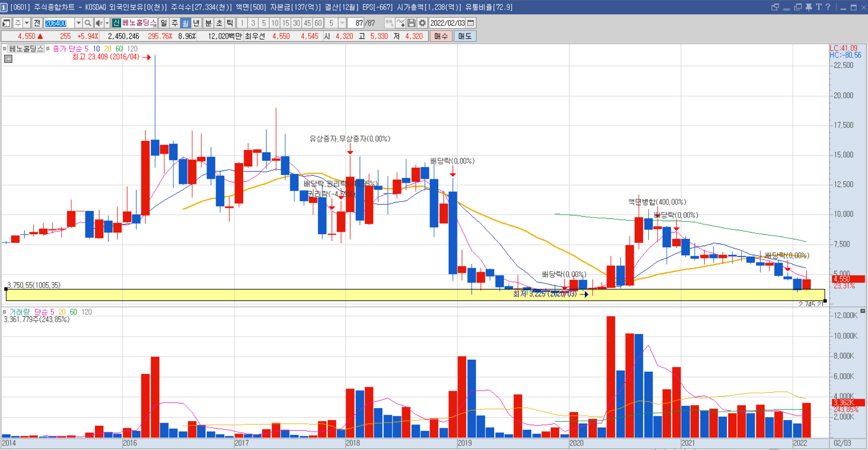Click the 최우선 best quote label
This screenshot has width=868, height=450.
pyautogui.click(x=255, y=36)
